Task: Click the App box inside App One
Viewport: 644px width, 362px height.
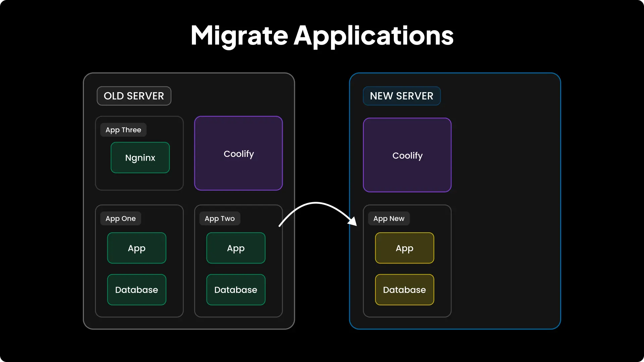Action: click(137, 248)
